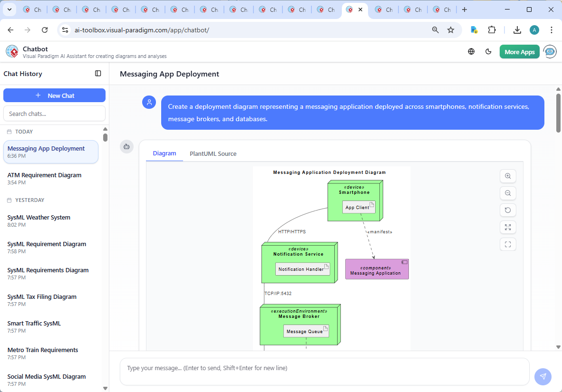Open site information dropdown in address bar
This screenshot has width=562, height=392.
[65, 29]
